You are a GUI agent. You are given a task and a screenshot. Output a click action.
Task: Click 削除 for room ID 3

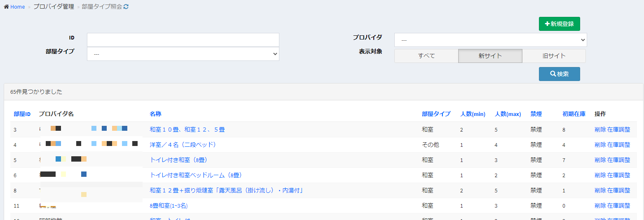(x=600, y=130)
